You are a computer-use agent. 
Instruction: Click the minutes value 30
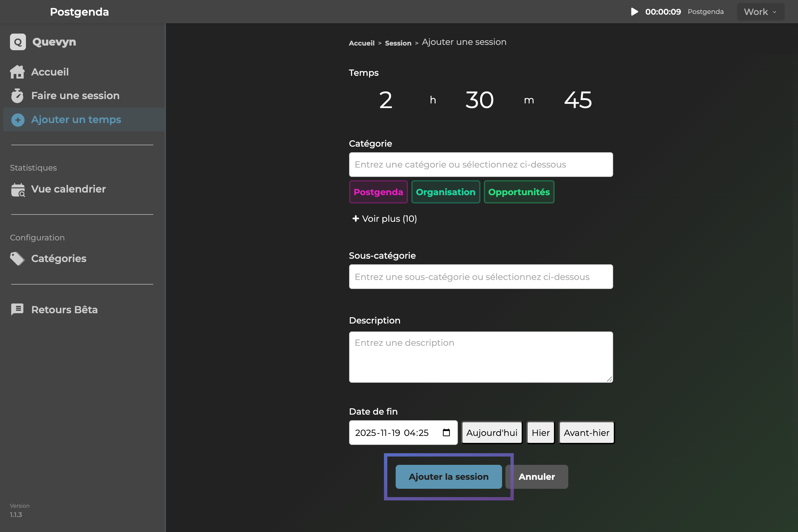(479, 100)
